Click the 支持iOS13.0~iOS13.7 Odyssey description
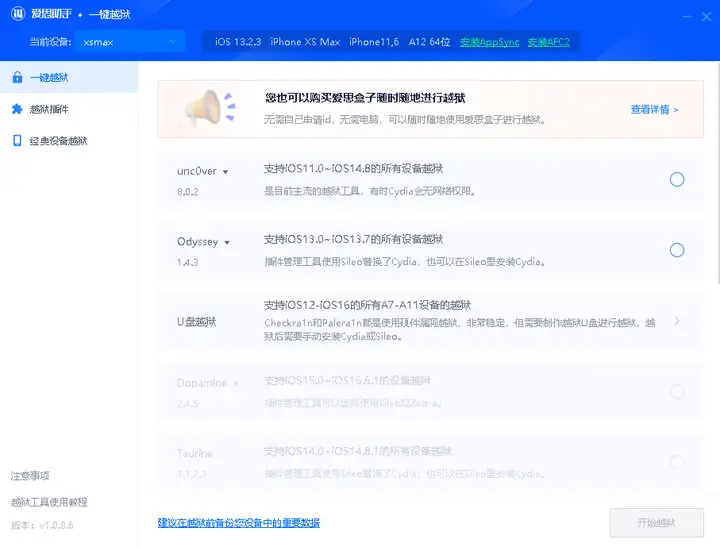This screenshot has height=547, width=720. click(354, 239)
